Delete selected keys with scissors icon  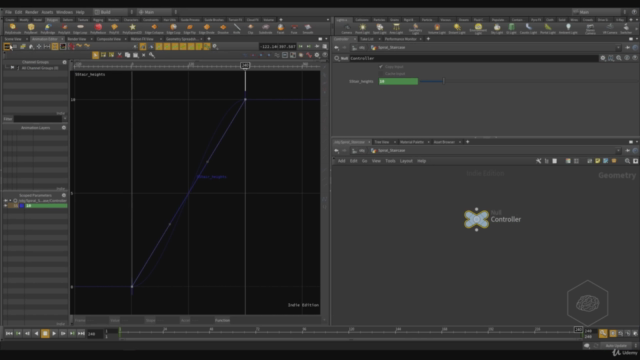pyautogui.click(x=120, y=55)
